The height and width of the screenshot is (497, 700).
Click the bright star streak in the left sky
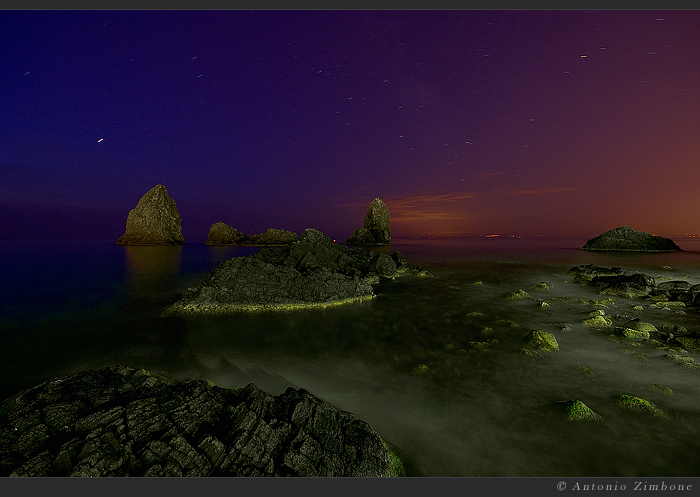pos(99,140)
